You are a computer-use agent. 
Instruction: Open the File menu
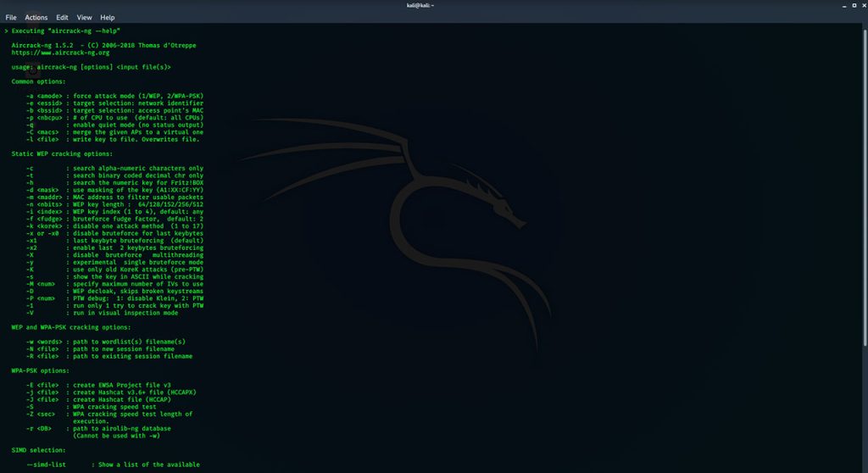[x=10, y=18]
